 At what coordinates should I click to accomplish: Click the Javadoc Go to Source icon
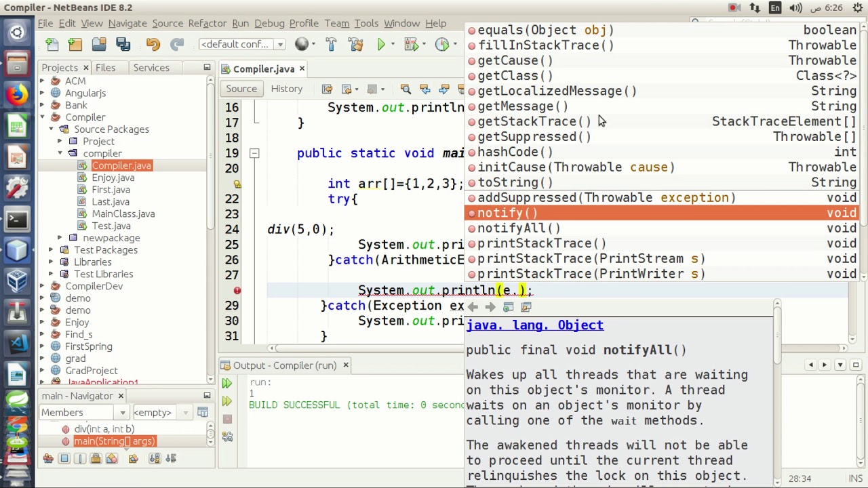tap(526, 307)
